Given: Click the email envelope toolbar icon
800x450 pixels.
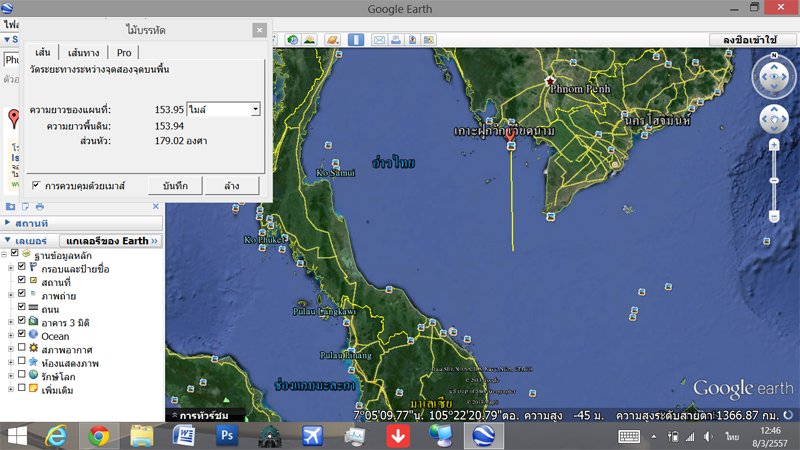Looking at the screenshot, I should tap(379, 40).
